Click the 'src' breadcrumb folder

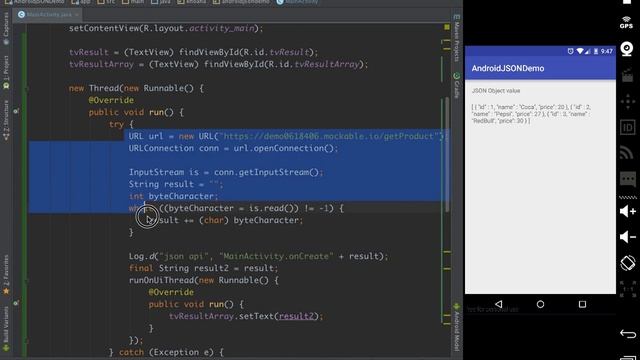pos(107,2)
